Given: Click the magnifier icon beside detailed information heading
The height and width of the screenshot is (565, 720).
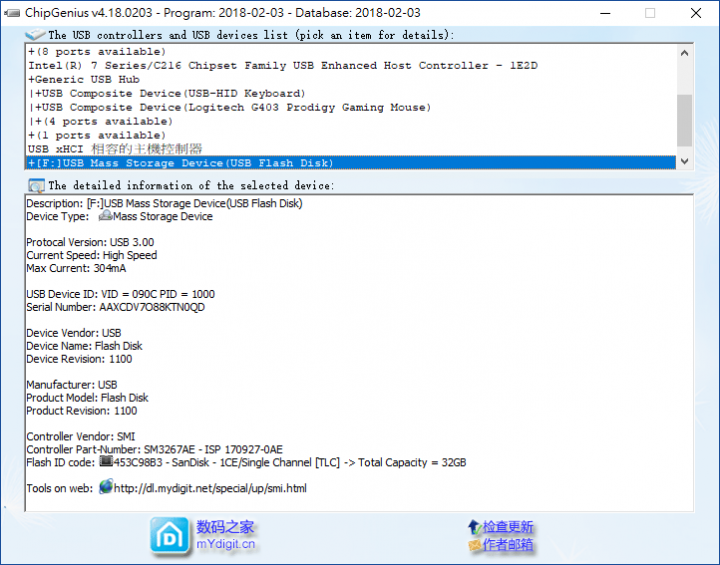Looking at the screenshot, I should 36,186.
